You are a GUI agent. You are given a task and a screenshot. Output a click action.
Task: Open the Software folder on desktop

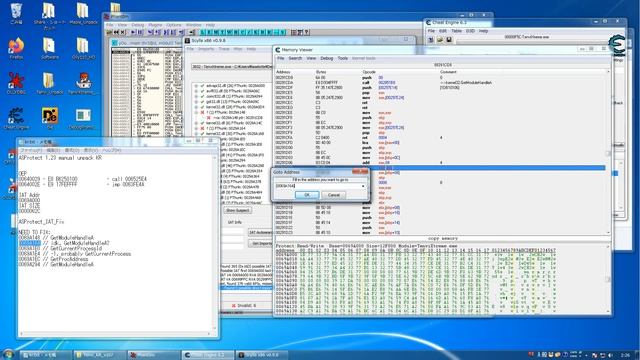pos(49,49)
